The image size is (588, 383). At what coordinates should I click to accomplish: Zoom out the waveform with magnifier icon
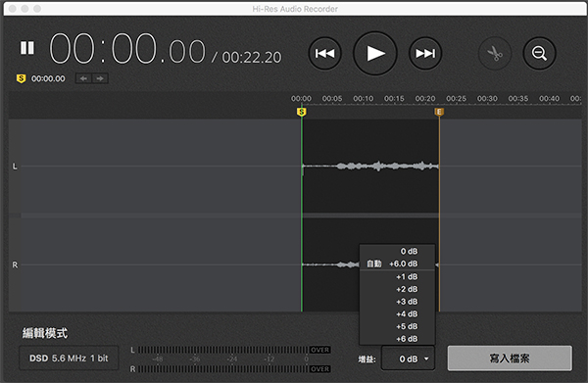[x=539, y=54]
